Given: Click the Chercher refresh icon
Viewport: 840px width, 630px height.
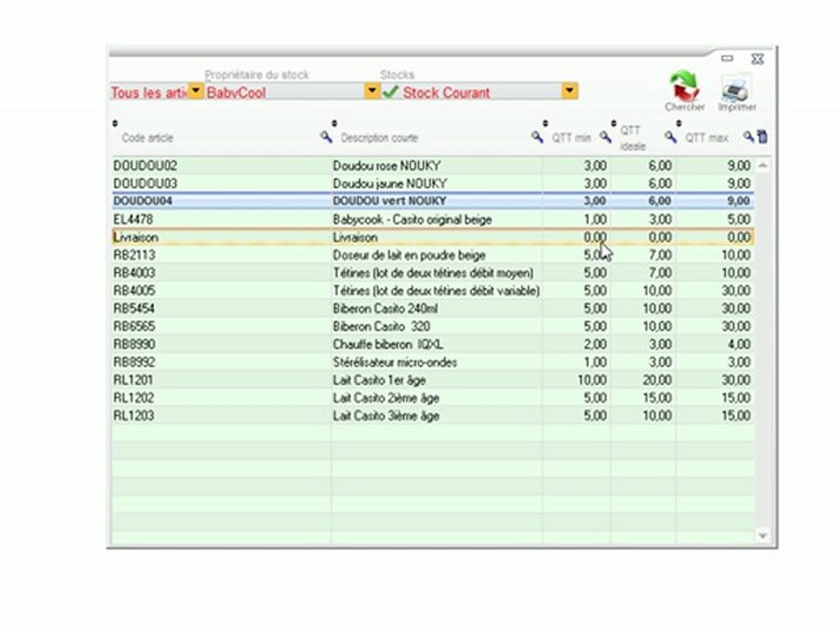Looking at the screenshot, I should point(684,86).
